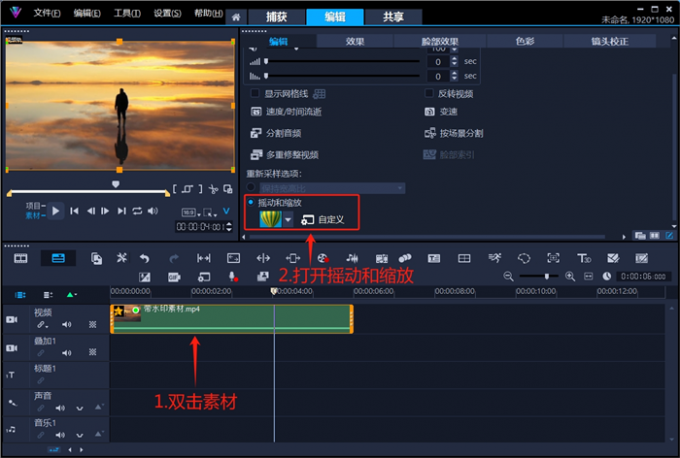680x458 pixels.
Task: Open the 效果 options tab
Action: (x=355, y=41)
